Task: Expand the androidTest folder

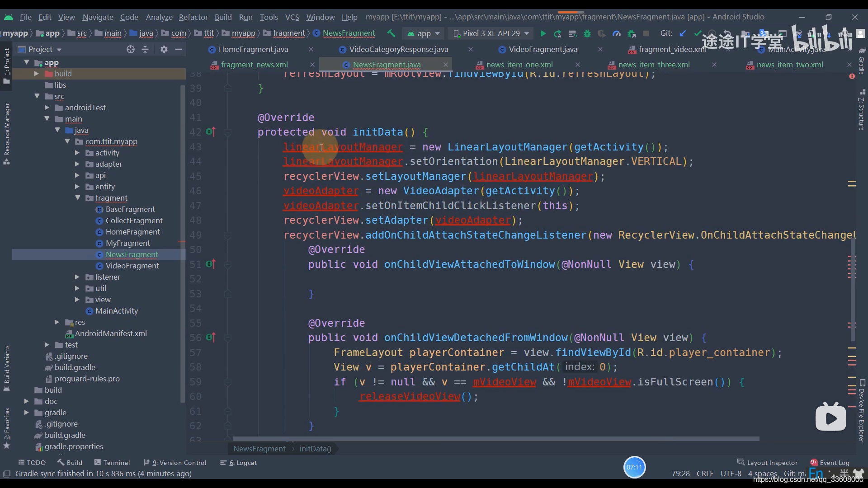Action: coord(47,108)
